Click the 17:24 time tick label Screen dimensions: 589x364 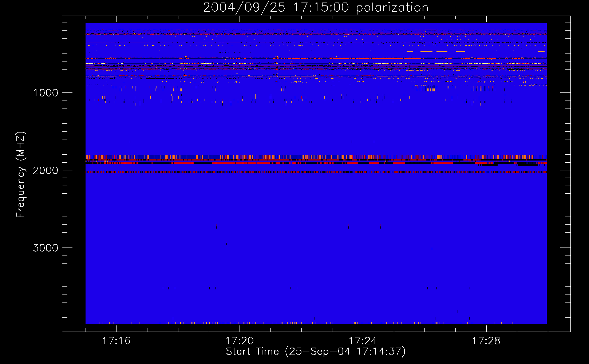[x=363, y=341]
